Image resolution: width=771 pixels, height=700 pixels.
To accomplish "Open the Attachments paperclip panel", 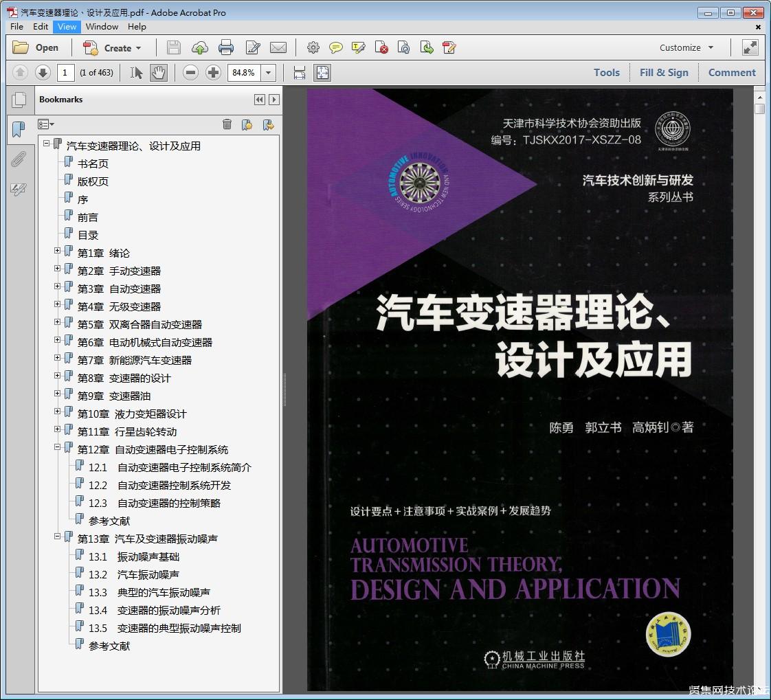I will pos(18,159).
